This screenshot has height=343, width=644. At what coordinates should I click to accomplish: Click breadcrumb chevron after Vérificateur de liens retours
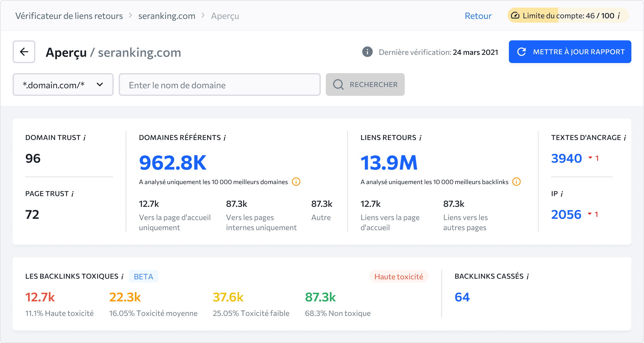[130, 15]
